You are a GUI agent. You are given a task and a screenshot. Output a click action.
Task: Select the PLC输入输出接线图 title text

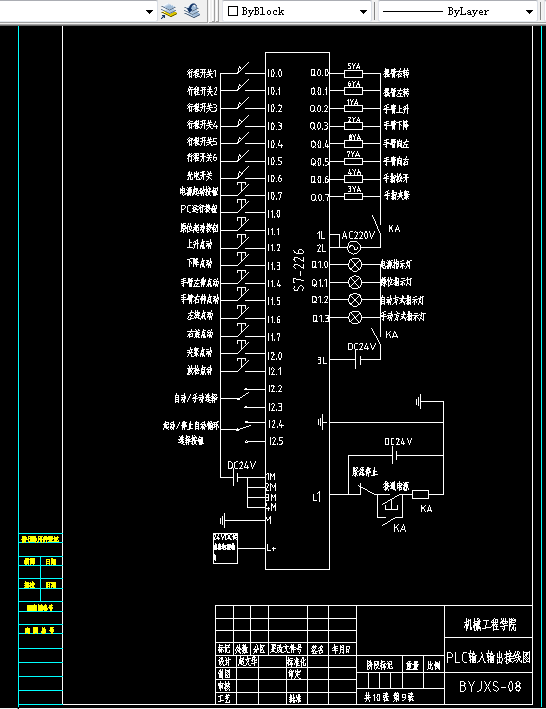point(489,657)
